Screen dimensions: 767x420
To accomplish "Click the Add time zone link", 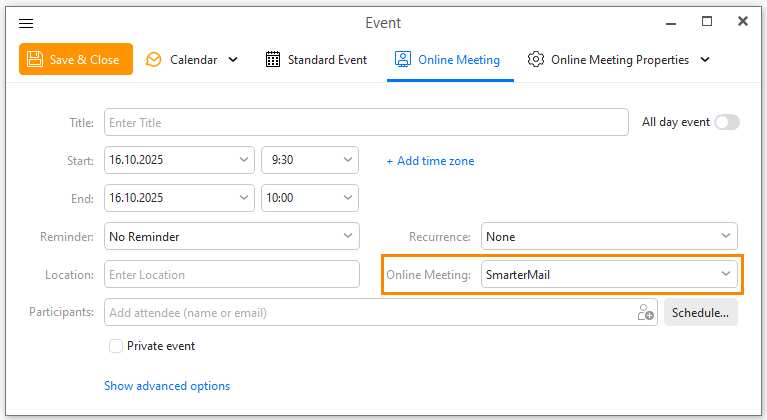I will tap(430, 161).
